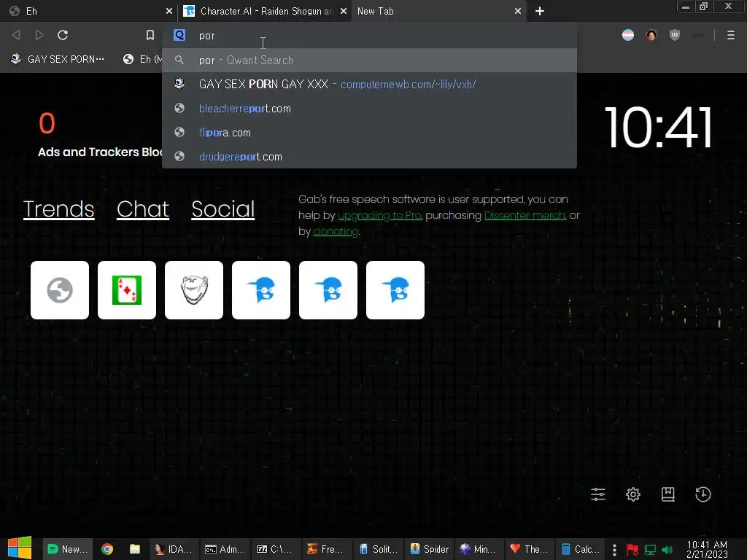Open the Trends link
747x560 pixels.
tap(58, 209)
